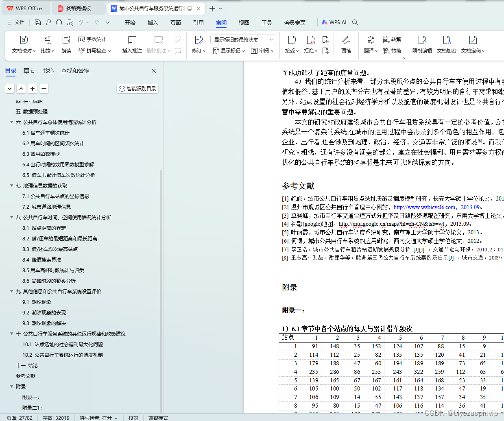Convert text with 转繁
The height and width of the screenshot is (421, 504).
pos(392,39)
